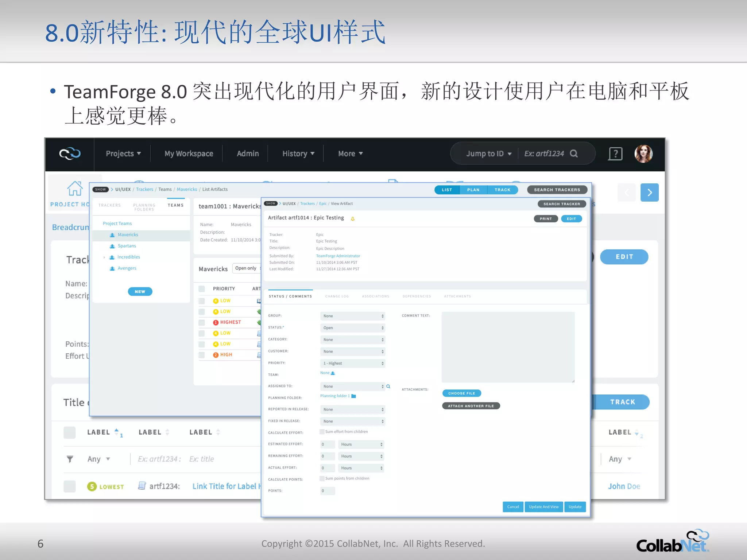Image resolution: width=747 pixels, height=560 pixels.
Task: Select the PLAN view tab
Action: click(473, 190)
